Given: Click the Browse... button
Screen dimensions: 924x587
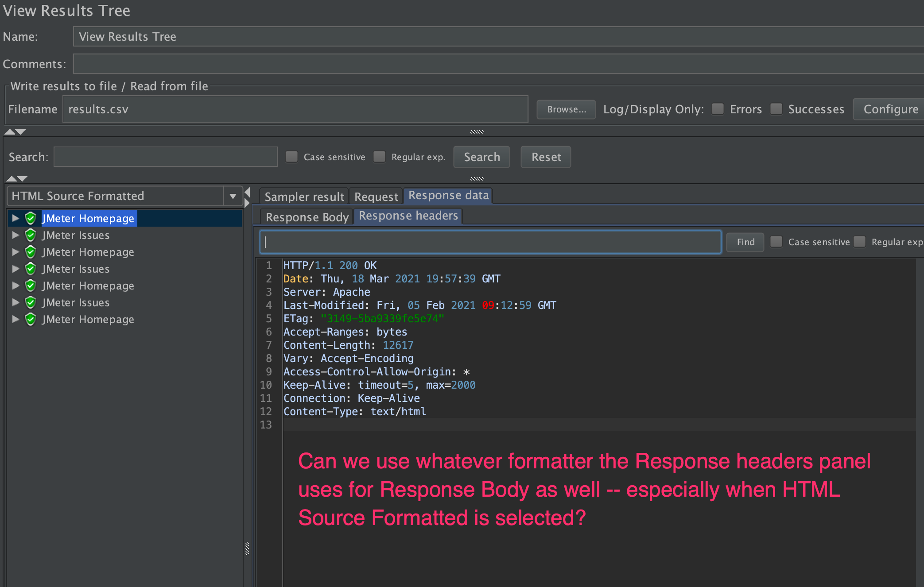Looking at the screenshot, I should click(566, 109).
